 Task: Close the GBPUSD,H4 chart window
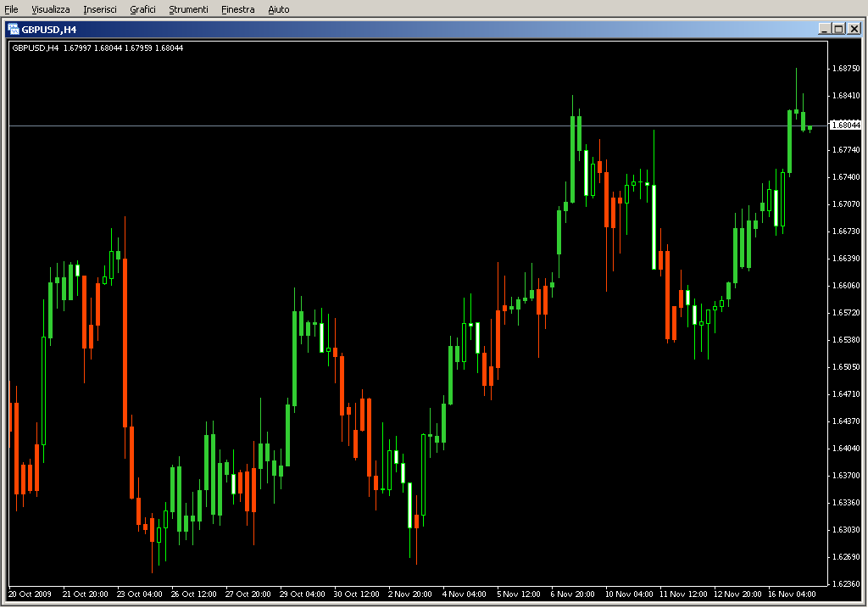(x=854, y=29)
